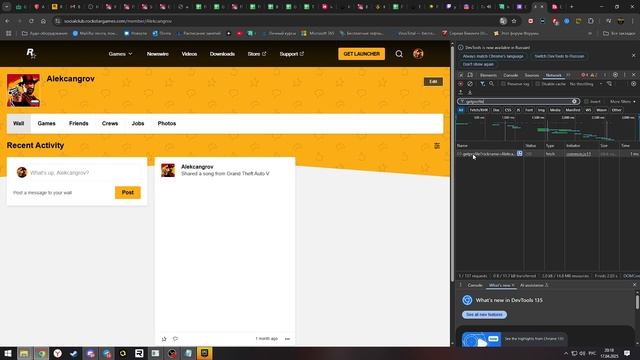640x360 pixels.
Task: Open the Newswire link
Action: [x=158, y=54]
